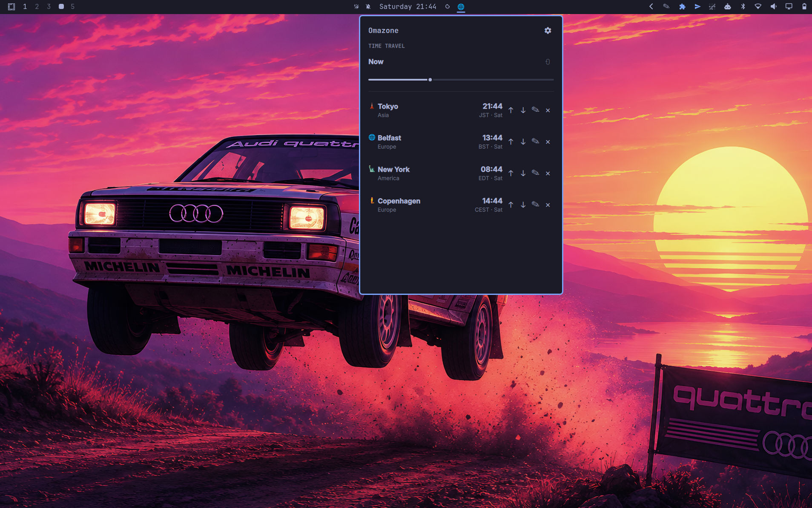Edit the Tokyo timezone entry
This screenshot has height=508, width=812.
[x=535, y=110]
